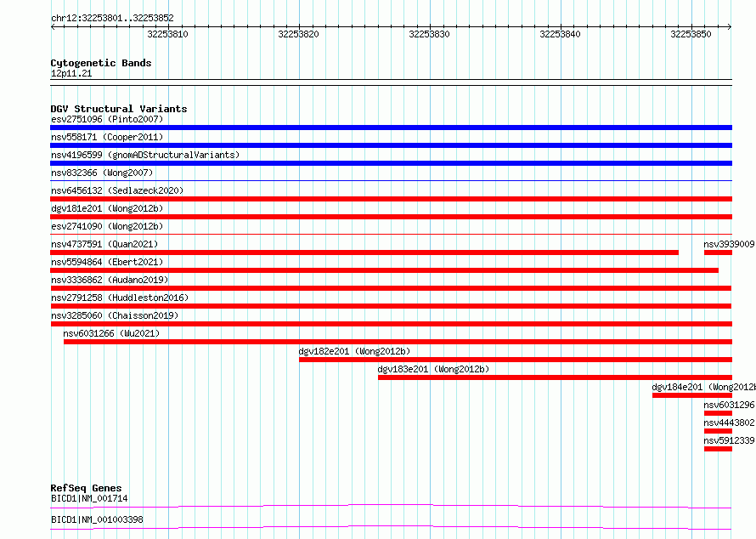This screenshot has height=539, width=756.
Task: Select the short red bar under nsv5912339
Action: (718, 449)
